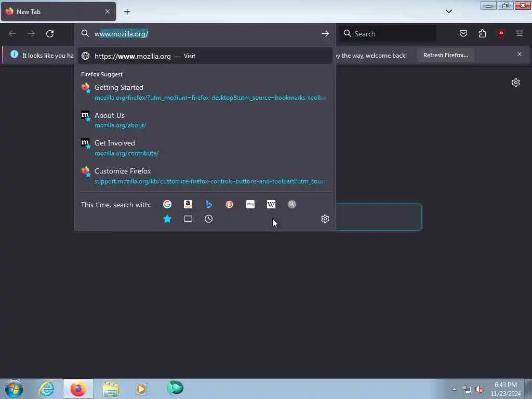The width and height of the screenshot is (532, 399).
Task: Open search settings gear in dropdown
Action: pos(325,219)
